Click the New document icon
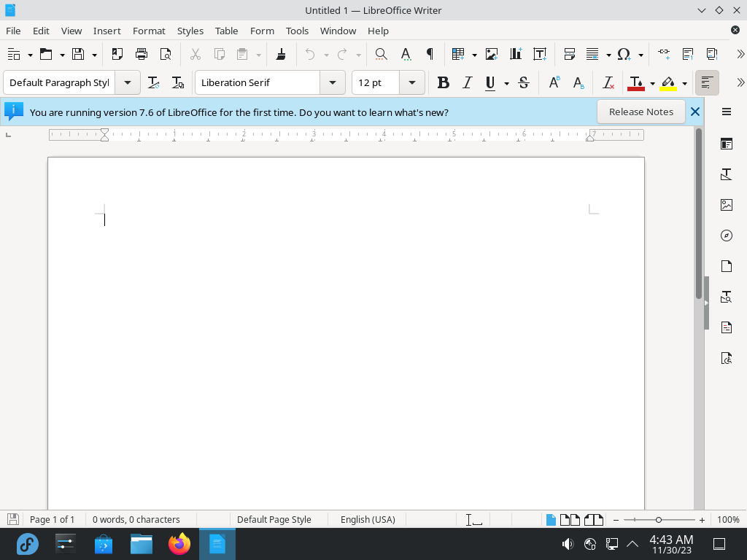Viewport: 747px width, 560px height. pyautogui.click(x=14, y=54)
